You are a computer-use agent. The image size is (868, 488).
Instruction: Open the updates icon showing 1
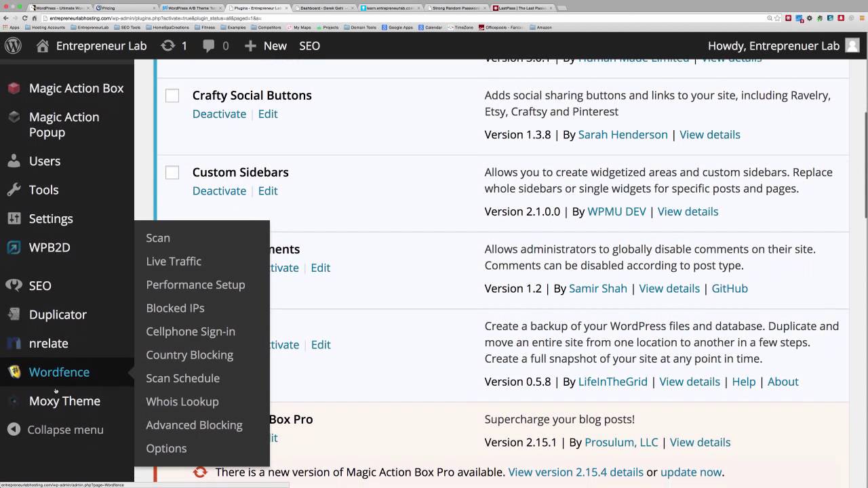pyautogui.click(x=167, y=45)
